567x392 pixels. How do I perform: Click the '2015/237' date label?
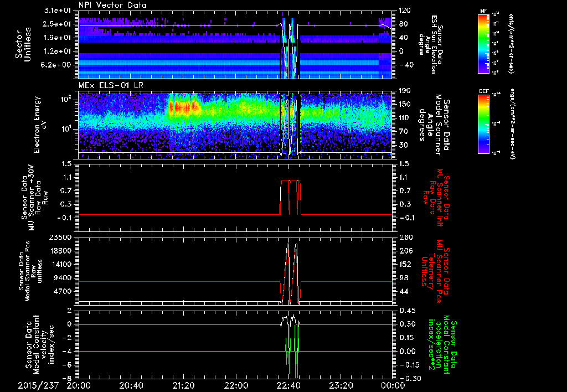(38, 386)
